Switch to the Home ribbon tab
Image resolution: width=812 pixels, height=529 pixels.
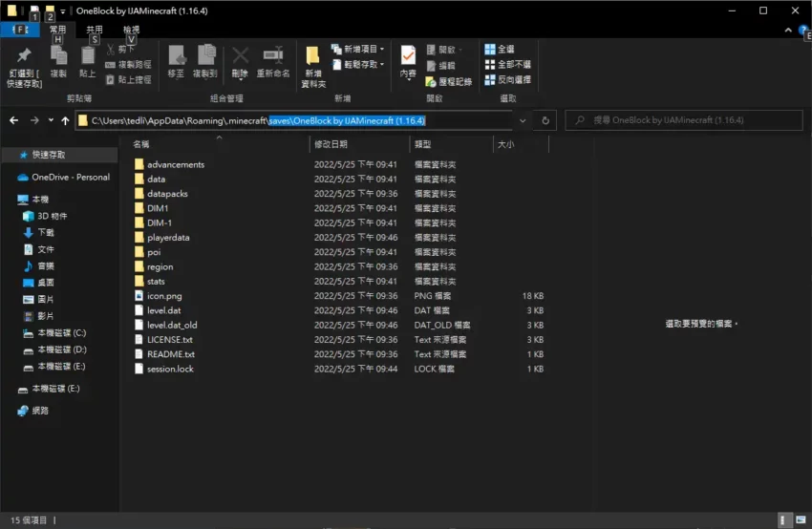click(57, 30)
